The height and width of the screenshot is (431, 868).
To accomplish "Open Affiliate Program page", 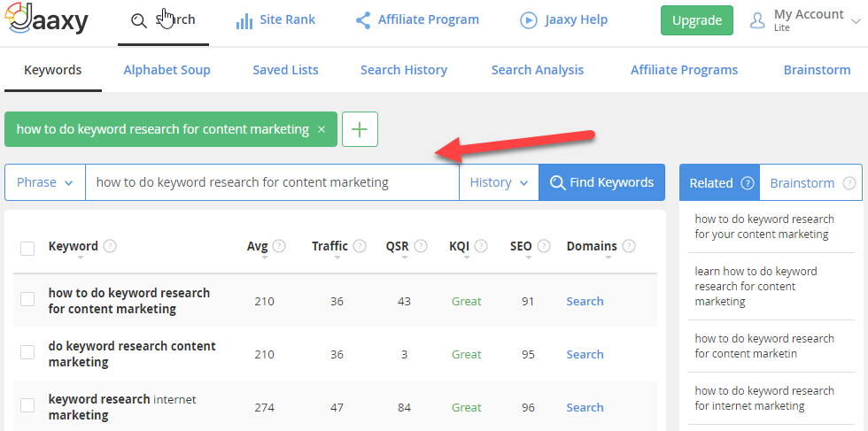I will [429, 20].
